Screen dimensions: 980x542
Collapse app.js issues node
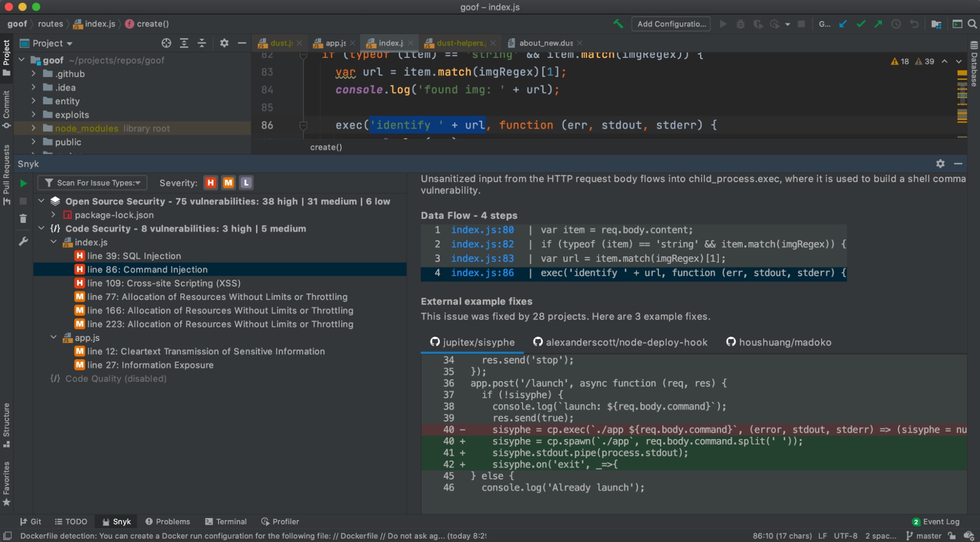(53, 338)
